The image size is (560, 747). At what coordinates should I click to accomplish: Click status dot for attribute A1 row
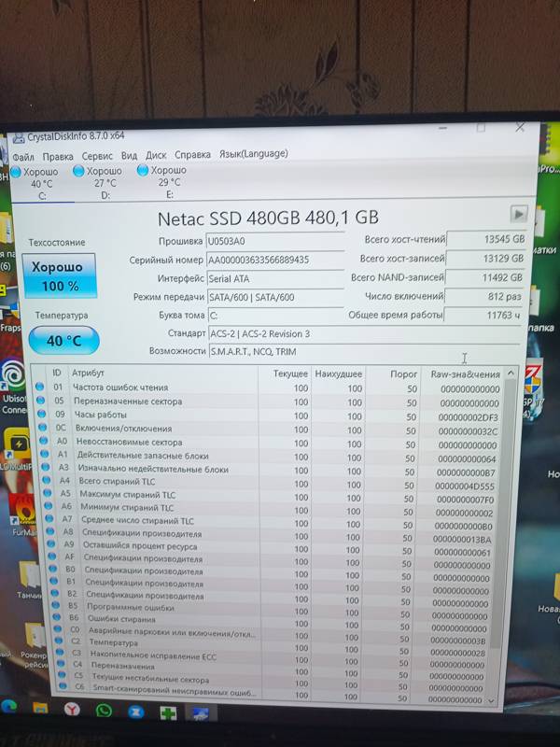click(x=44, y=454)
